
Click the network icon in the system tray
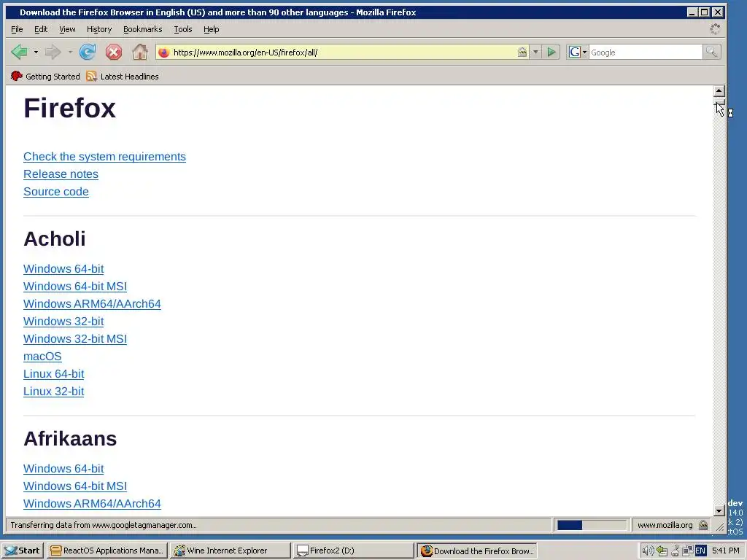point(687,551)
